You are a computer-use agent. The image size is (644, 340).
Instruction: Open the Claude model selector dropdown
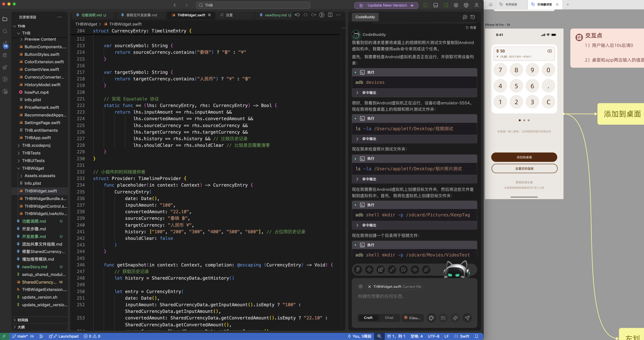tap(412, 318)
